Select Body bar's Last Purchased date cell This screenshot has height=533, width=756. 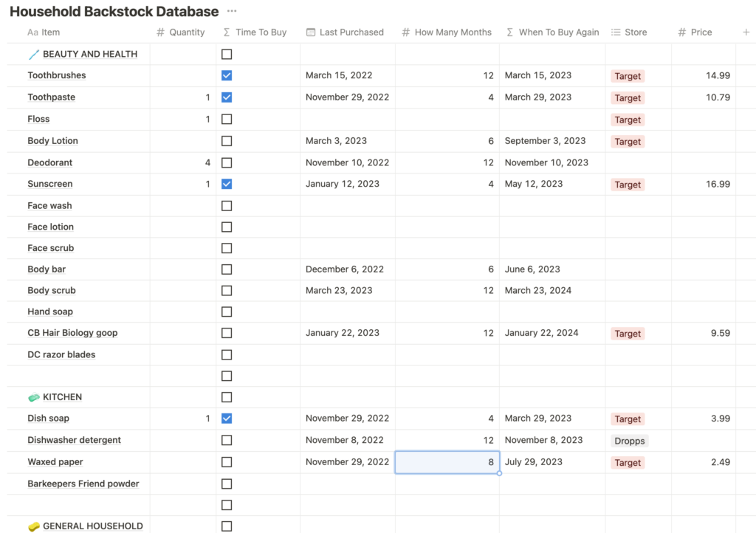(x=345, y=269)
